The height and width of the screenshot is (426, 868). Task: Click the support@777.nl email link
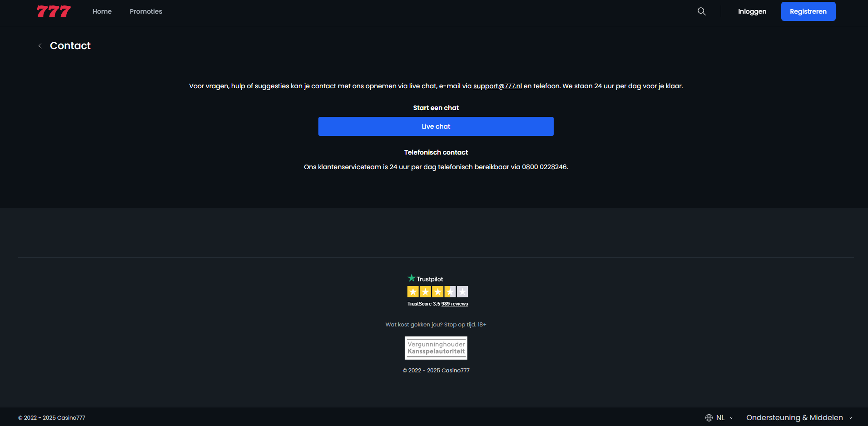coord(497,86)
